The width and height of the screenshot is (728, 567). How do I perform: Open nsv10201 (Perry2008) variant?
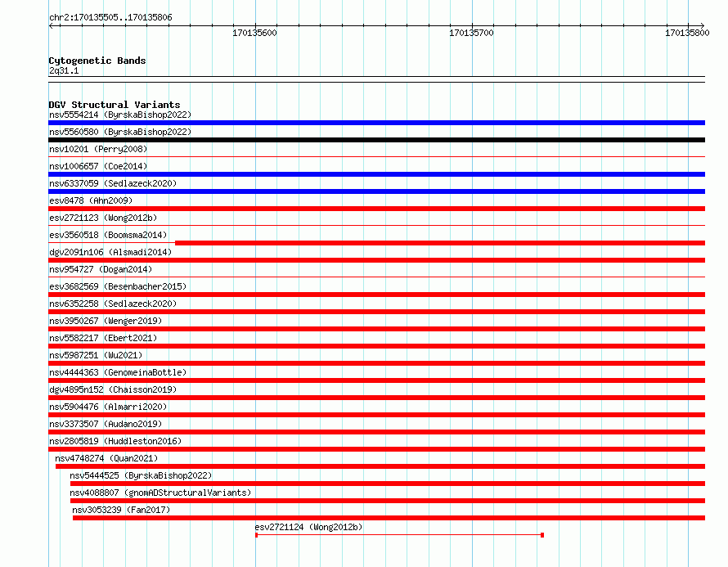point(98,149)
